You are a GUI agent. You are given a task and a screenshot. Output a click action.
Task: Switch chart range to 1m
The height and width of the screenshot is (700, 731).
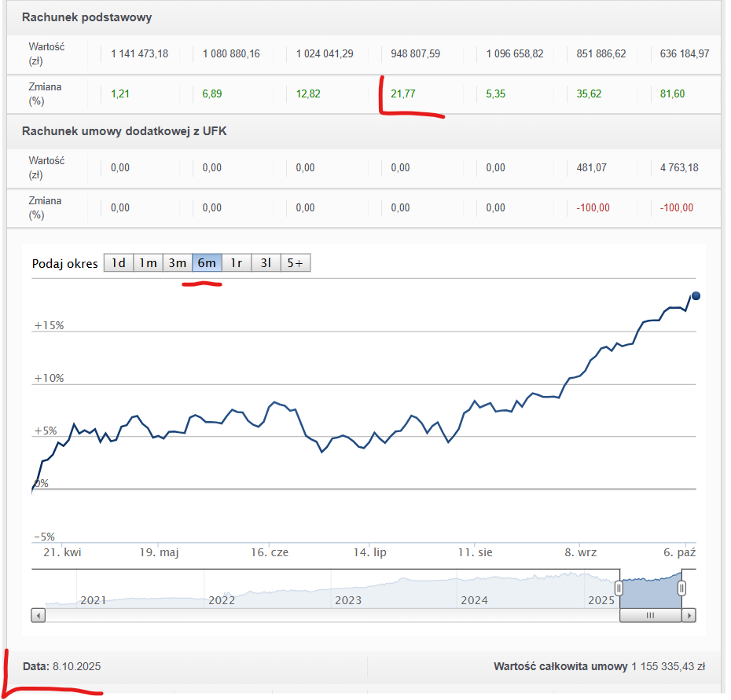tap(148, 263)
